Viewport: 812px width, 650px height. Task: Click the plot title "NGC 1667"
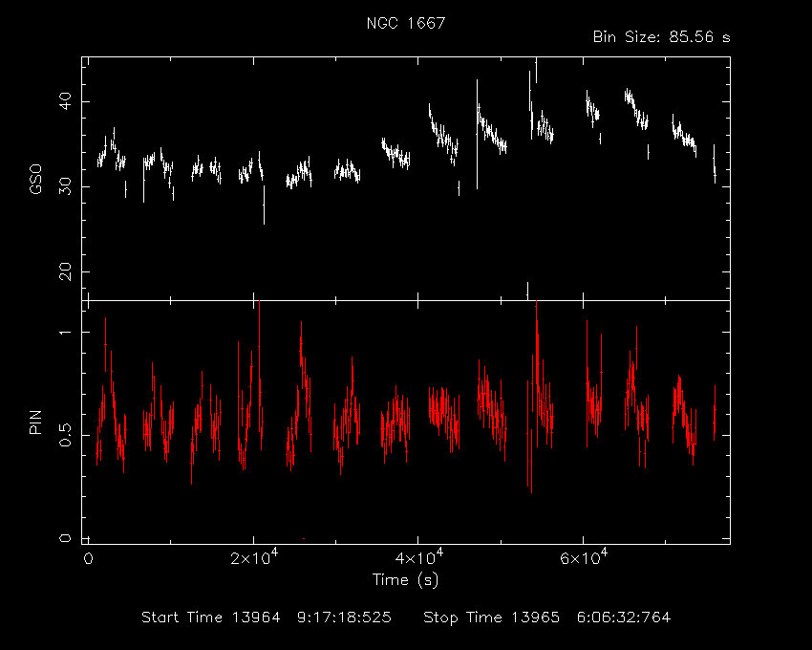[405, 23]
